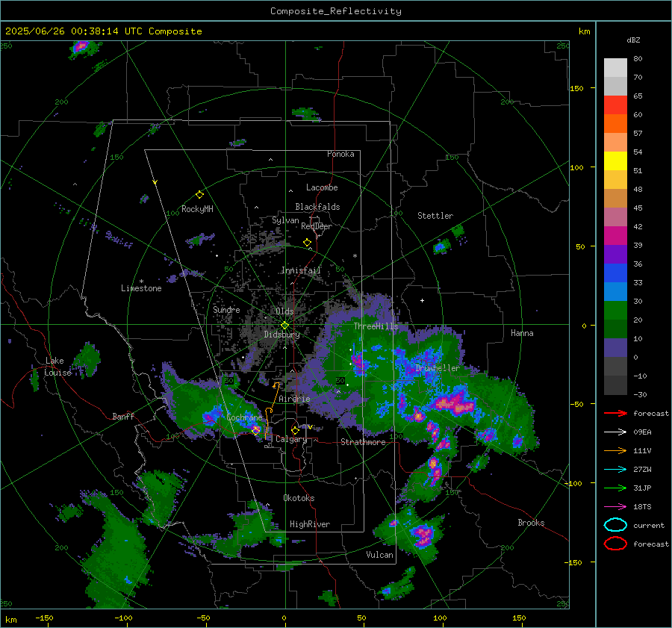
Task: Click the RedDeer city label
Action: 317,226
